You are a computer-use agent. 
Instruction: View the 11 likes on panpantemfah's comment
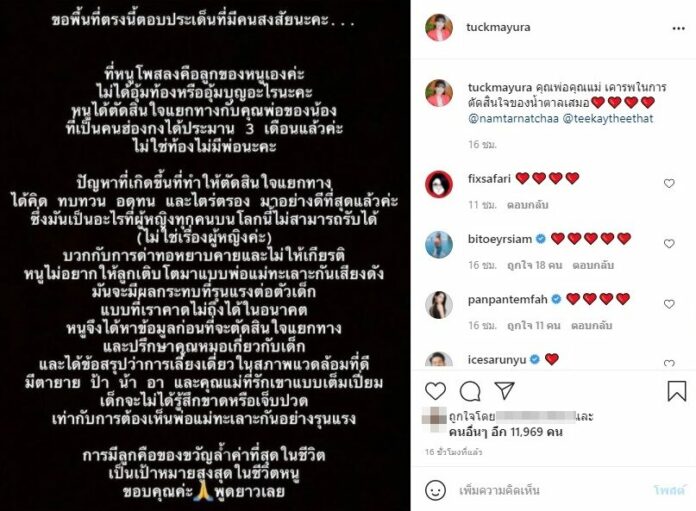[534, 325]
